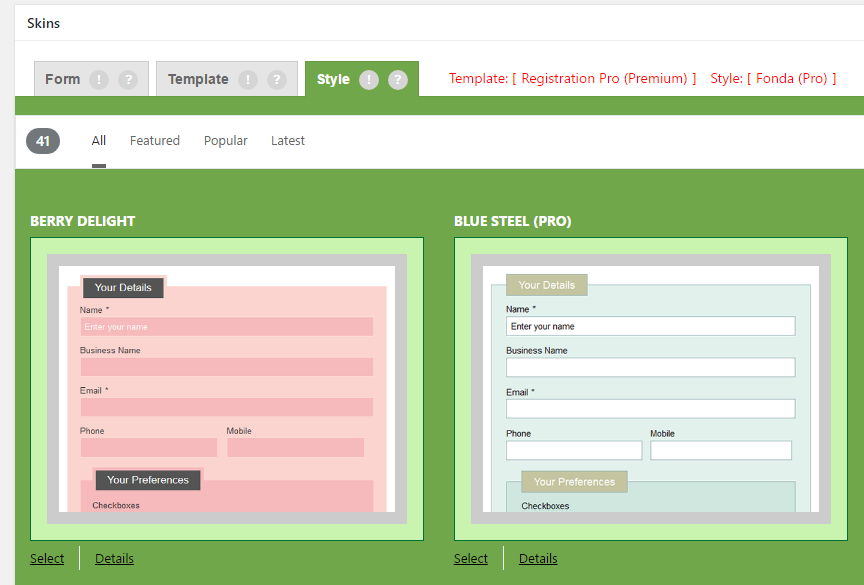Show Featured skins

point(154,140)
